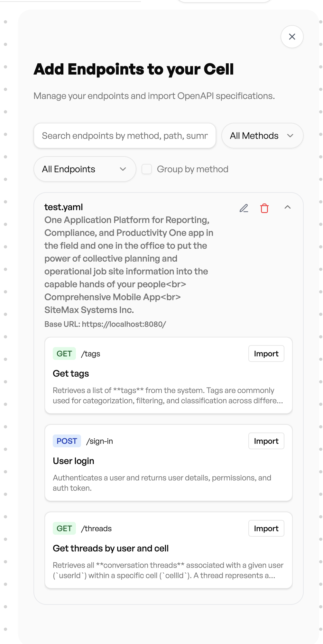Import the GET /tags endpoint
The image size is (323, 644).
point(266,353)
